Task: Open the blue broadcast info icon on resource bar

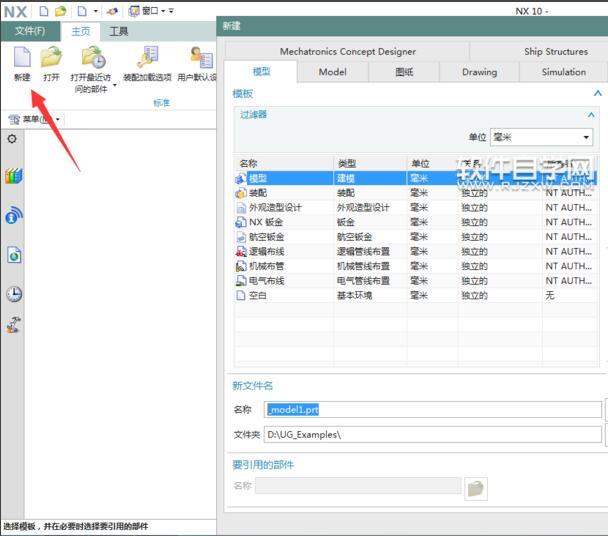Action: point(14,215)
